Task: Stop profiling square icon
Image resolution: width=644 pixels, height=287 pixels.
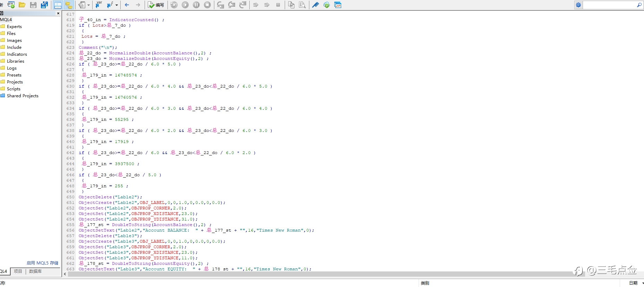Action: (278, 5)
